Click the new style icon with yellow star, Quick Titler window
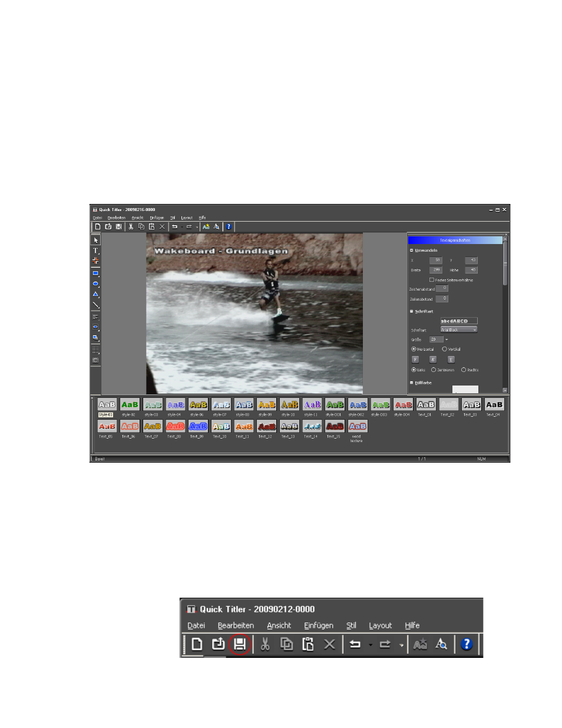562x728 pixels. coord(206,226)
